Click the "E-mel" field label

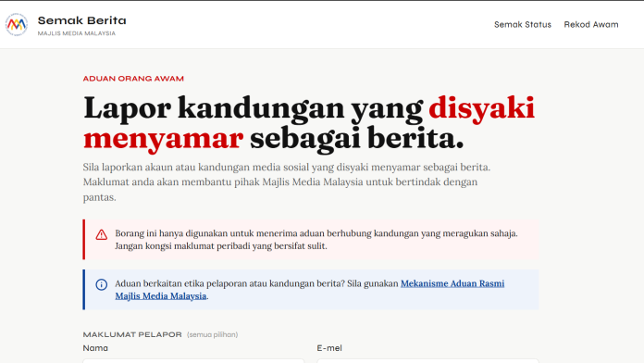(x=329, y=348)
